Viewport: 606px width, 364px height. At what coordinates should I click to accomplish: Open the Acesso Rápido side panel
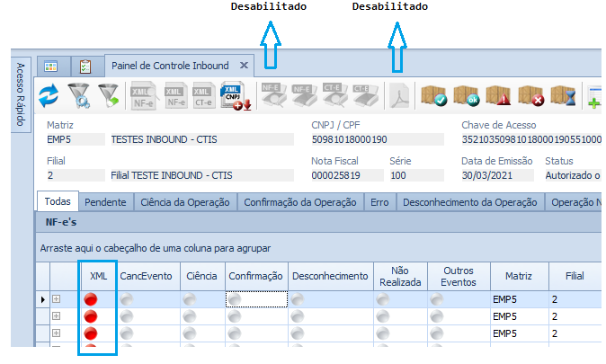tap(21, 94)
